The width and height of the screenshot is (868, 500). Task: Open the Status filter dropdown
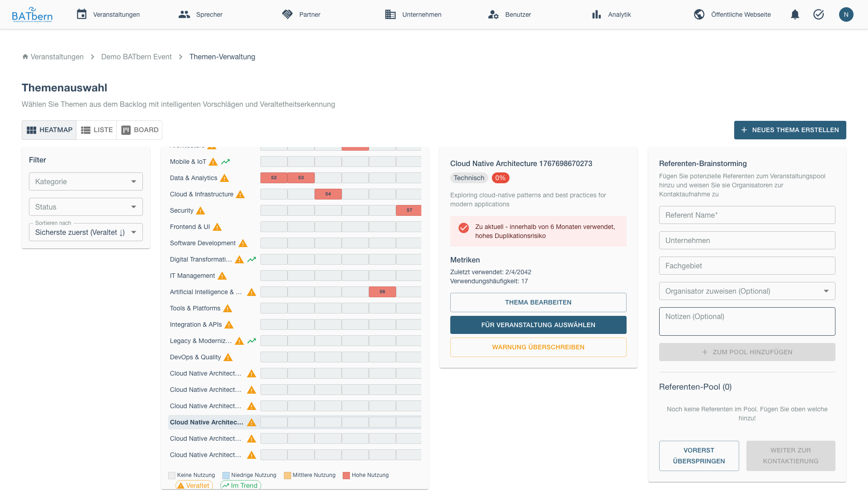pyautogui.click(x=86, y=207)
